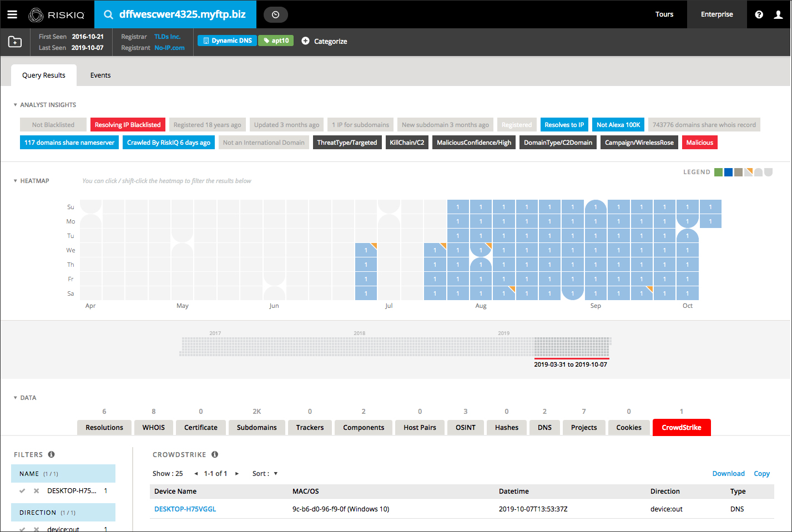Click the info icon beside FILTERS
The height and width of the screenshot is (532, 792).
pyautogui.click(x=52, y=454)
